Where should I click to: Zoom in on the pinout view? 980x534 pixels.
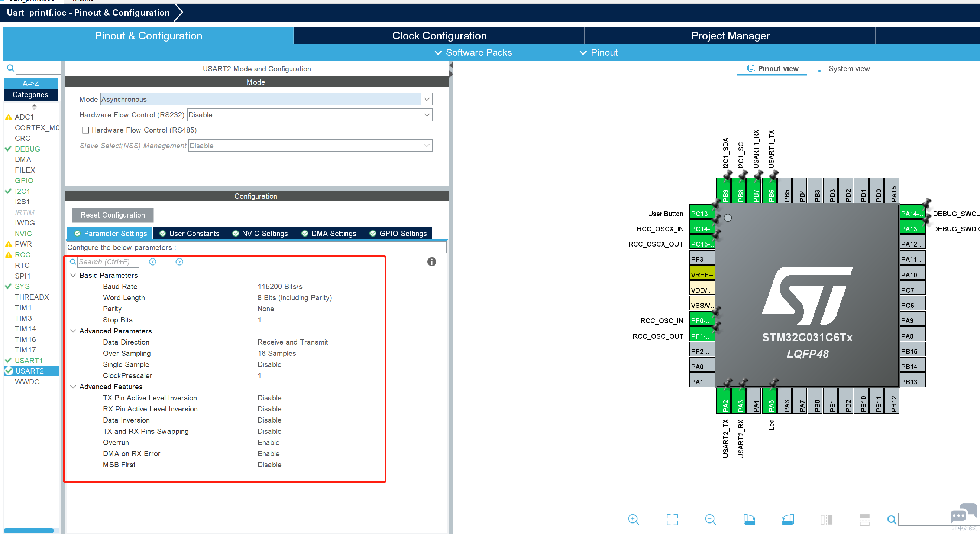[x=633, y=519]
